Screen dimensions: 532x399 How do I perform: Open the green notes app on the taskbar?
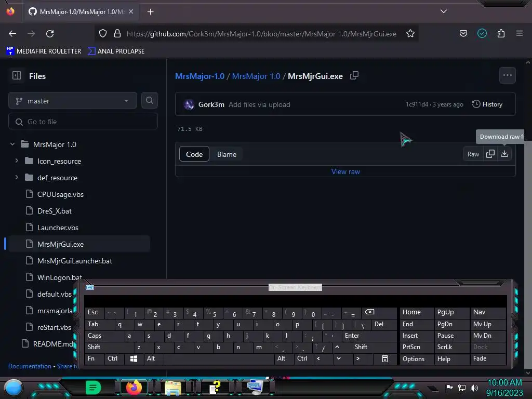94,388
